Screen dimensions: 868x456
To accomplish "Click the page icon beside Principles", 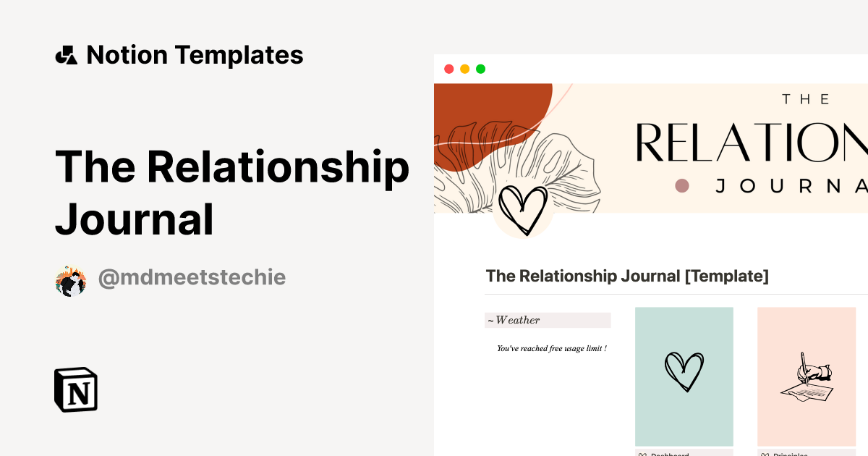I will coord(765,453).
